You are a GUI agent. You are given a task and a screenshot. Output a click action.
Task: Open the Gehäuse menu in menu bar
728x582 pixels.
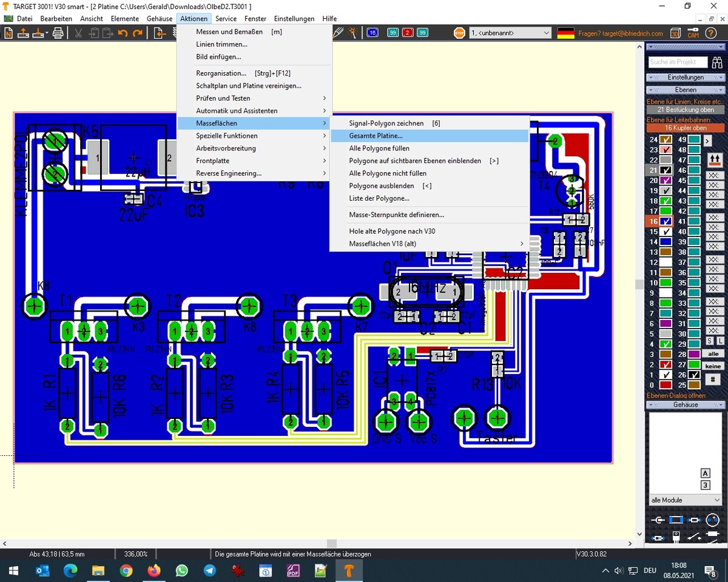click(160, 19)
